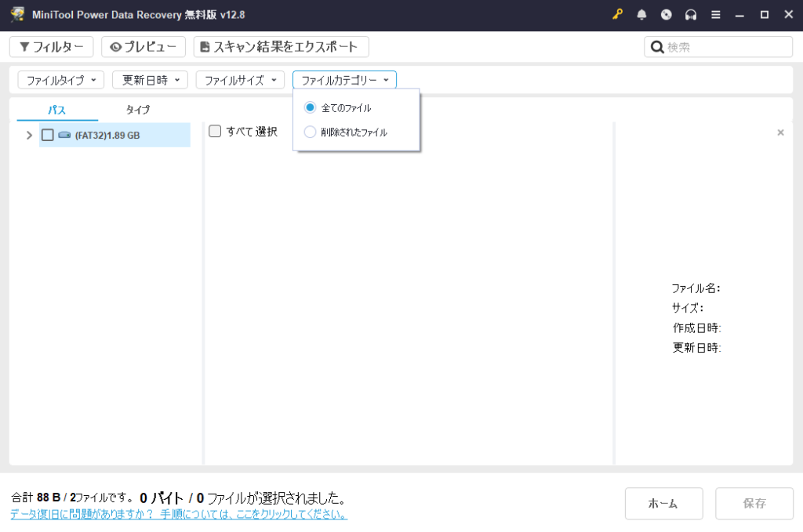Switch to the タイプ tab
The width and height of the screenshot is (803, 532).
[138, 110]
